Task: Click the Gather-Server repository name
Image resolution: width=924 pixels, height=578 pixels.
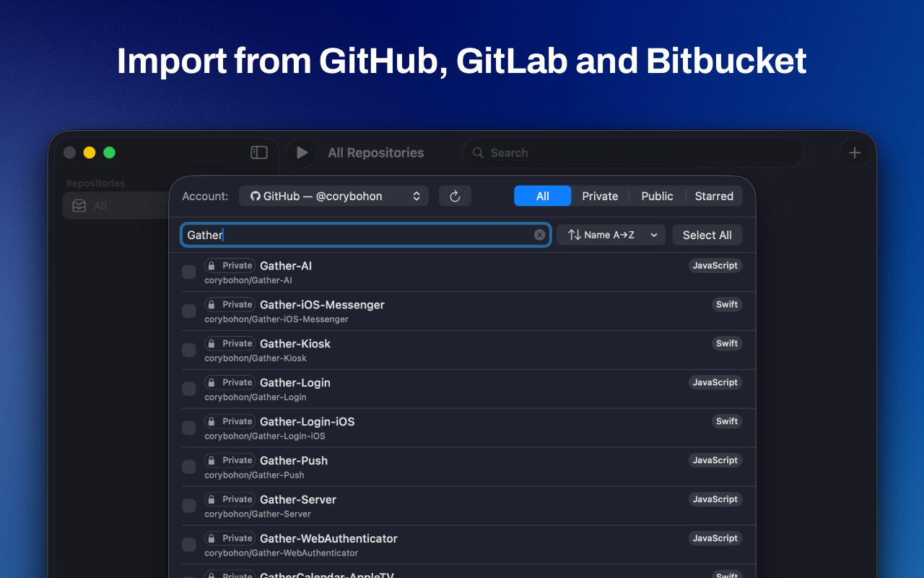Action: coord(298,500)
